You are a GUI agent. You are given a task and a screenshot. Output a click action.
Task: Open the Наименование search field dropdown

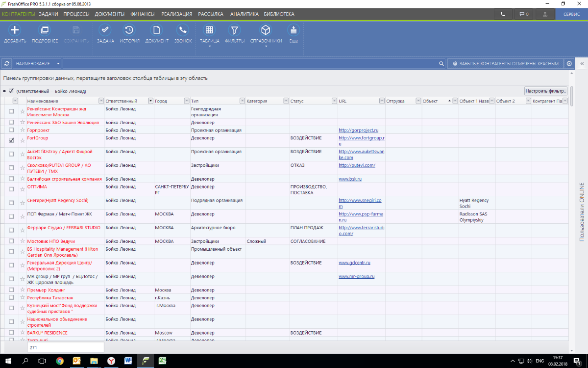pyautogui.click(x=58, y=64)
